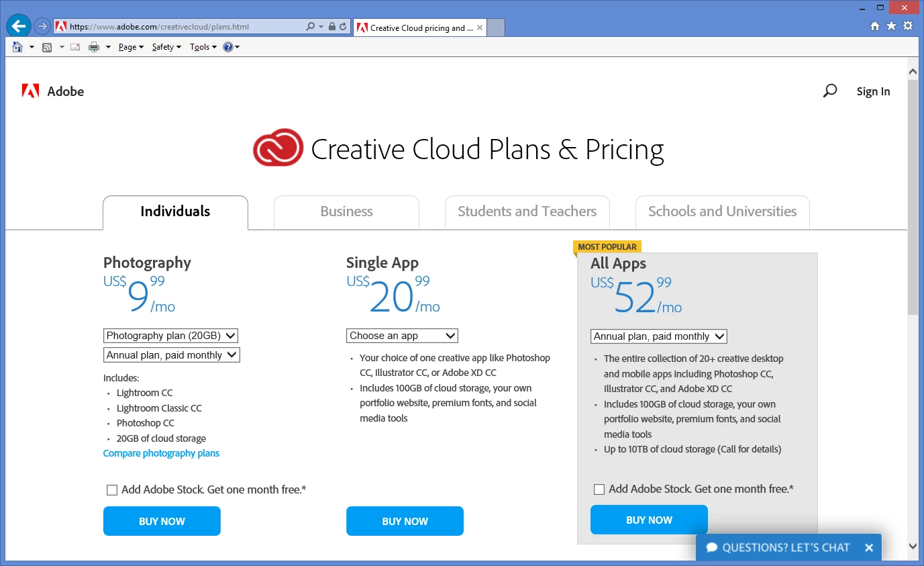Click the site search magnifier icon
Screen dimensions: 924x566
pos(830,91)
